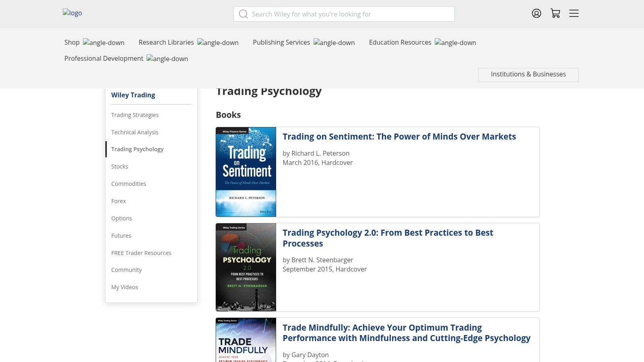Click the user account icon
The width and height of the screenshot is (644, 362).
click(x=536, y=13)
